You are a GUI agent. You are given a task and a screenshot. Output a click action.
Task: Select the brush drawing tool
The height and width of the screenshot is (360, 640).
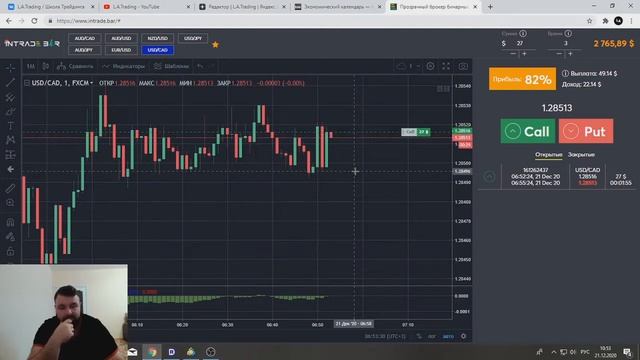pyautogui.click(x=10, y=111)
